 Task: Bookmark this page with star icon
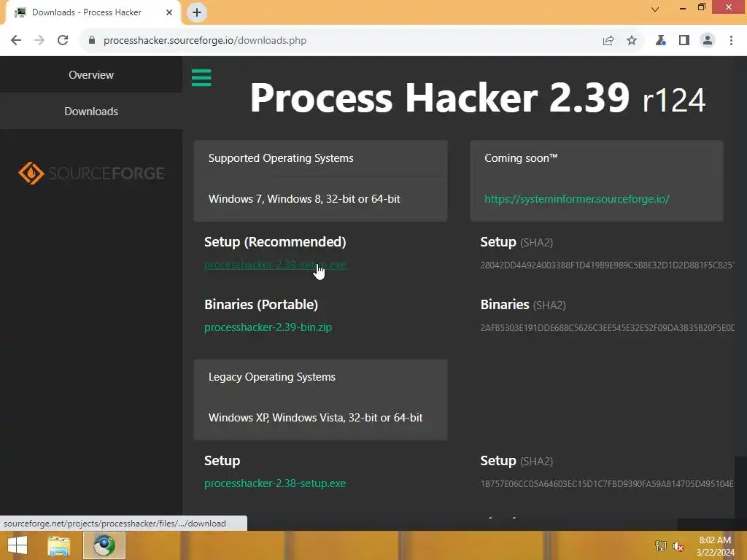click(x=632, y=41)
